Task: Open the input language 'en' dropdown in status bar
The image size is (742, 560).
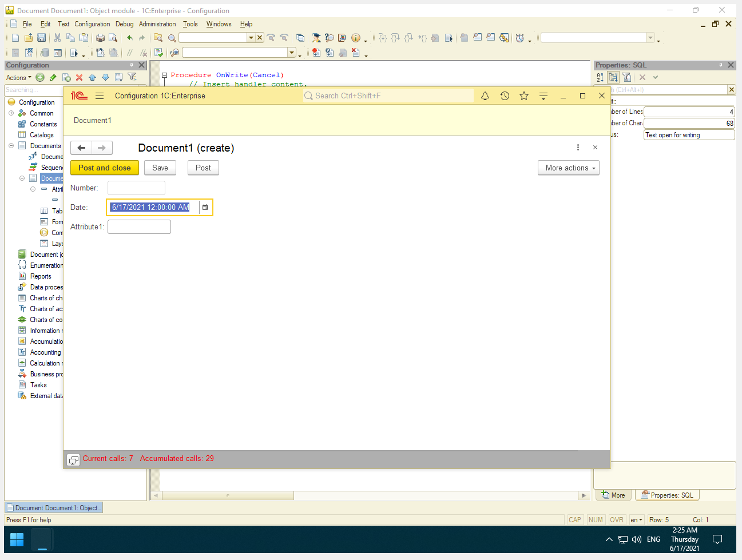Action: tap(636, 520)
